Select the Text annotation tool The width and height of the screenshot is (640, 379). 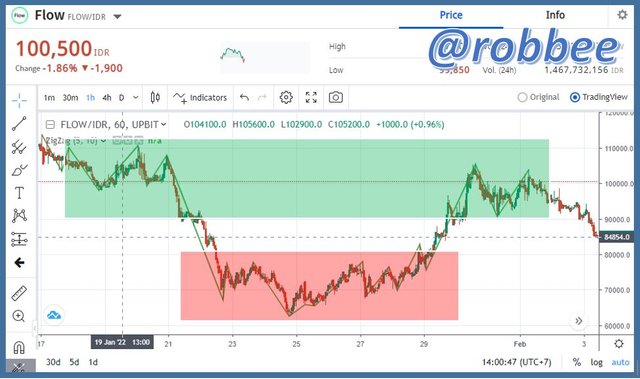click(x=19, y=193)
